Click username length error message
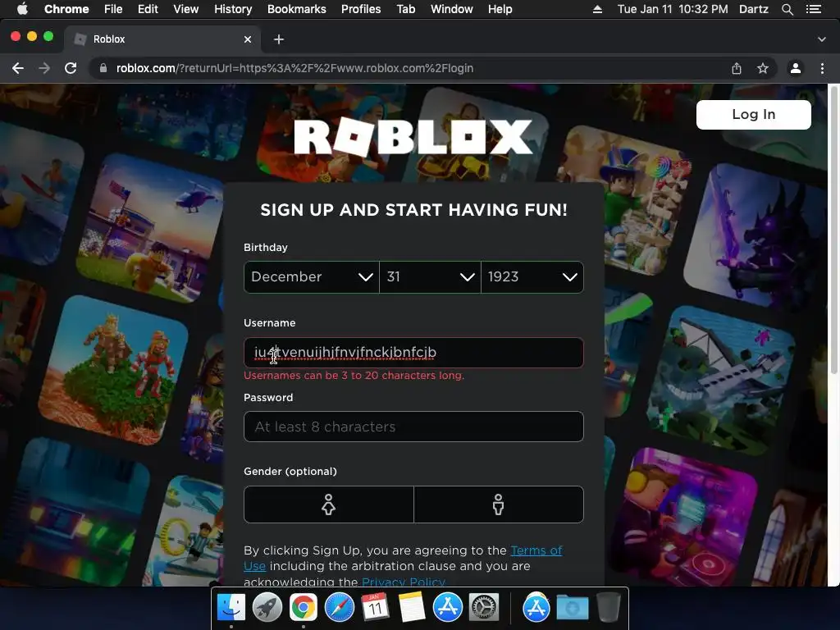 (354, 376)
